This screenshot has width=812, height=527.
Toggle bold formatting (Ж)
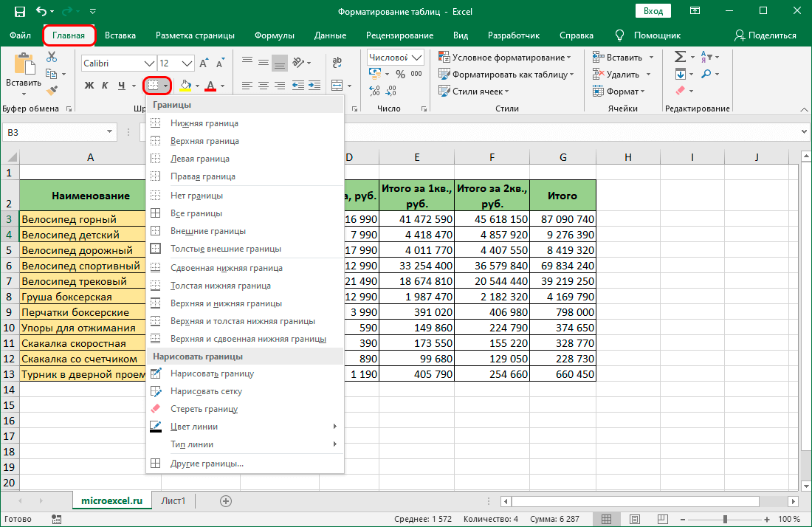89,86
